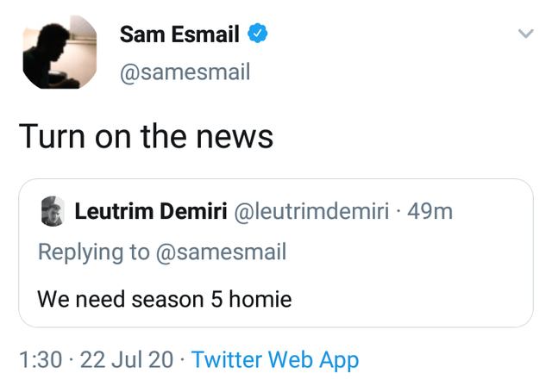Click the Leutrim Demiri name in the quote
This screenshot has width=552, height=392.
[151, 211]
